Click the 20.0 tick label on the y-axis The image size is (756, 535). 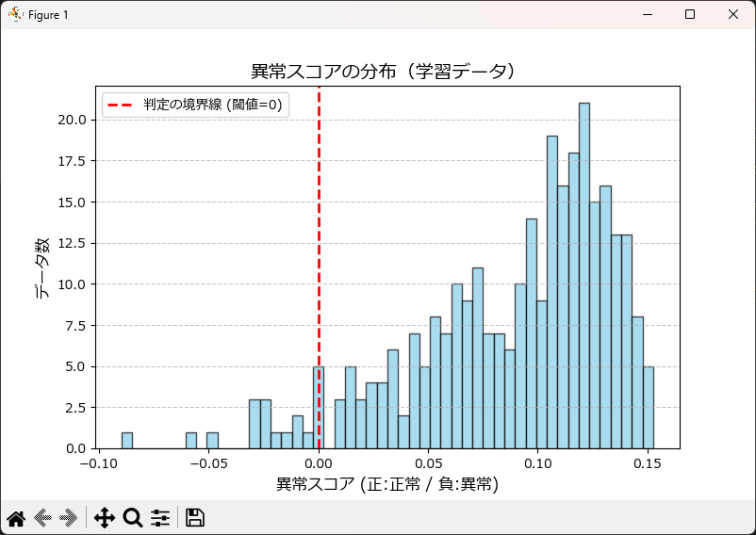(74, 120)
